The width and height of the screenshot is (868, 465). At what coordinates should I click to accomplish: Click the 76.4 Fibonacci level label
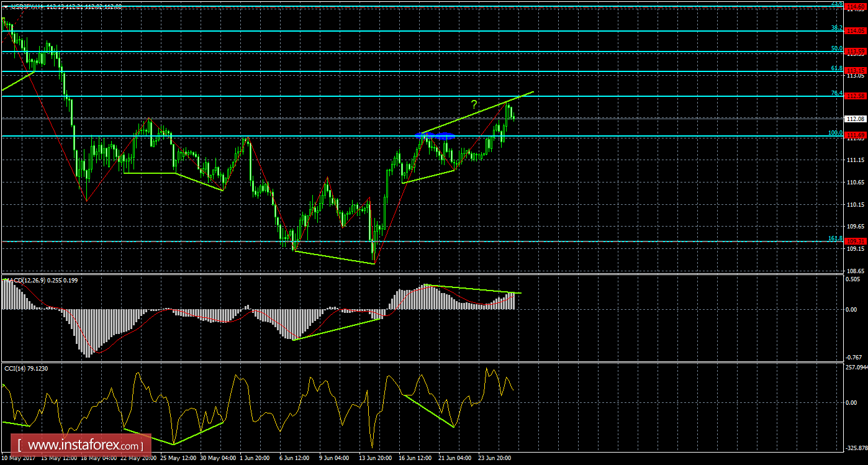click(x=836, y=93)
